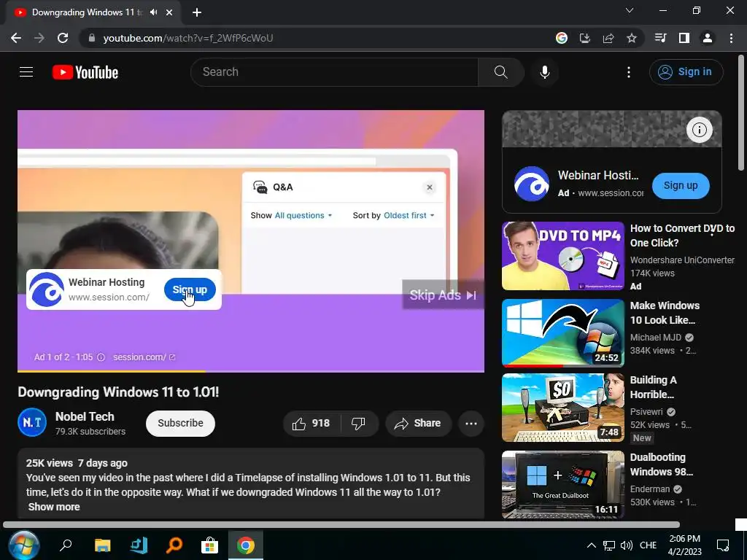
Task: Click Sign up in video ad overlay
Action: click(x=190, y=289)
